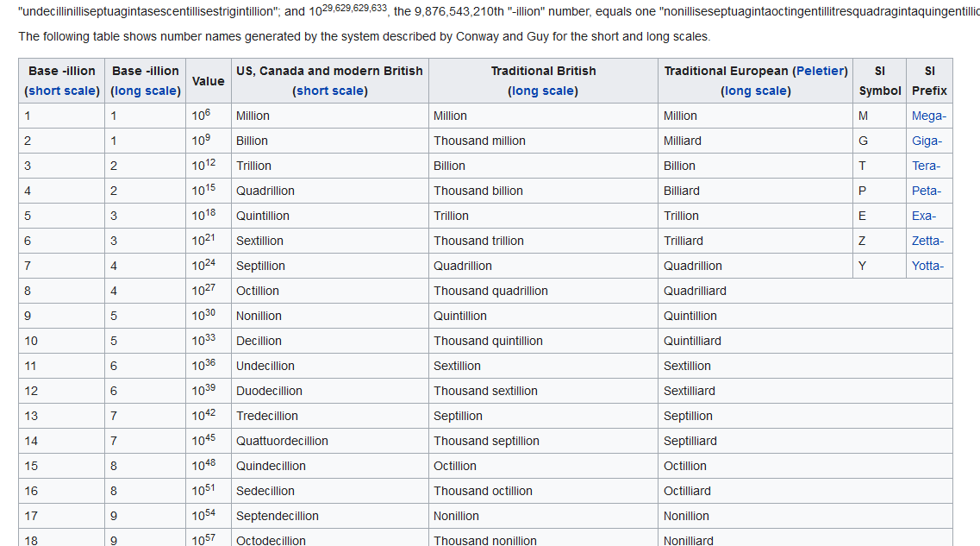The width and height of the screenshot is (980, 546).
Task: Click the 'Sextilliard' cell
Action: click(x=805, y=391)
